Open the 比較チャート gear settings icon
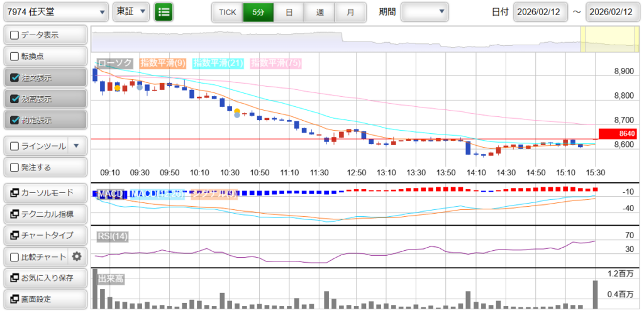Viewport: 644px width, 313px height. tap(77, 256)
